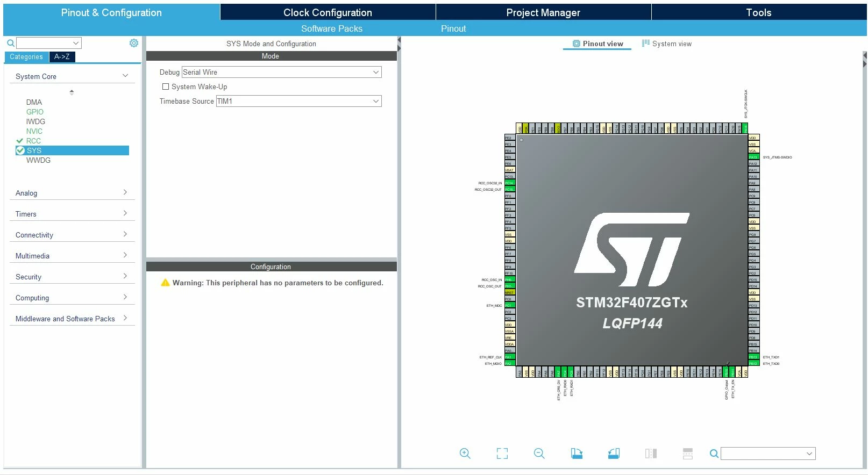Image resolution: width=868 pixels, height=475 pixels.
Task: Open the category settings gear
Action: [x=134, y=43]
